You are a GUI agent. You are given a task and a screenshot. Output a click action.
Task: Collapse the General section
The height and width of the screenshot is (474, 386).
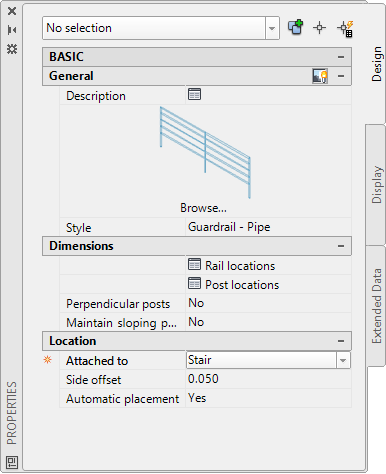[x=341, y=76]
